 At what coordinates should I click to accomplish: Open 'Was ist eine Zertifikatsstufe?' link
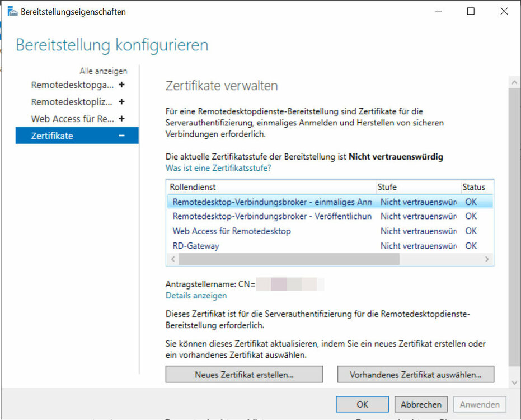point(218,168)
